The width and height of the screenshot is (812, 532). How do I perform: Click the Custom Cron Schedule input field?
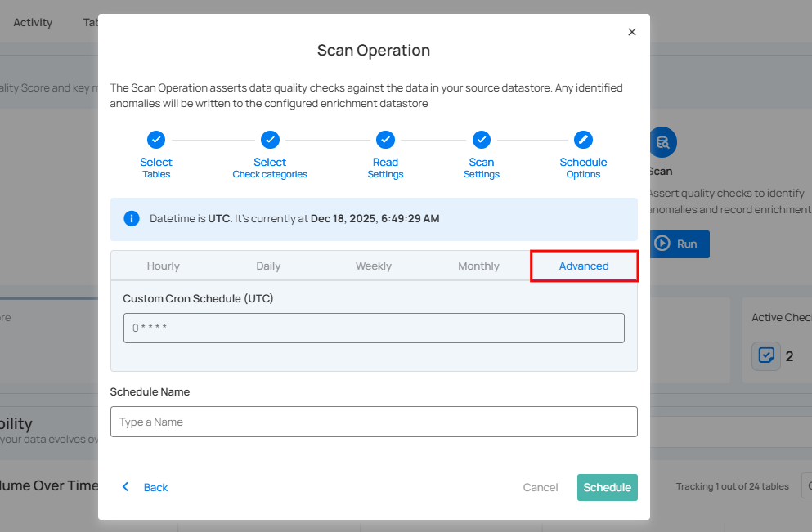pyautogui.click(x=374, y=328)
